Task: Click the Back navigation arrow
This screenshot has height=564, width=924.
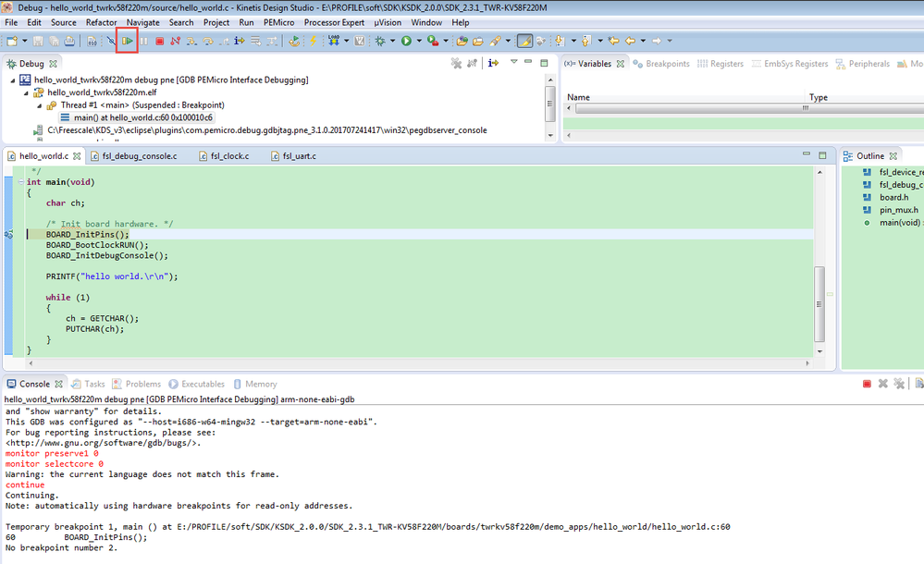Action: pos(630,41)
